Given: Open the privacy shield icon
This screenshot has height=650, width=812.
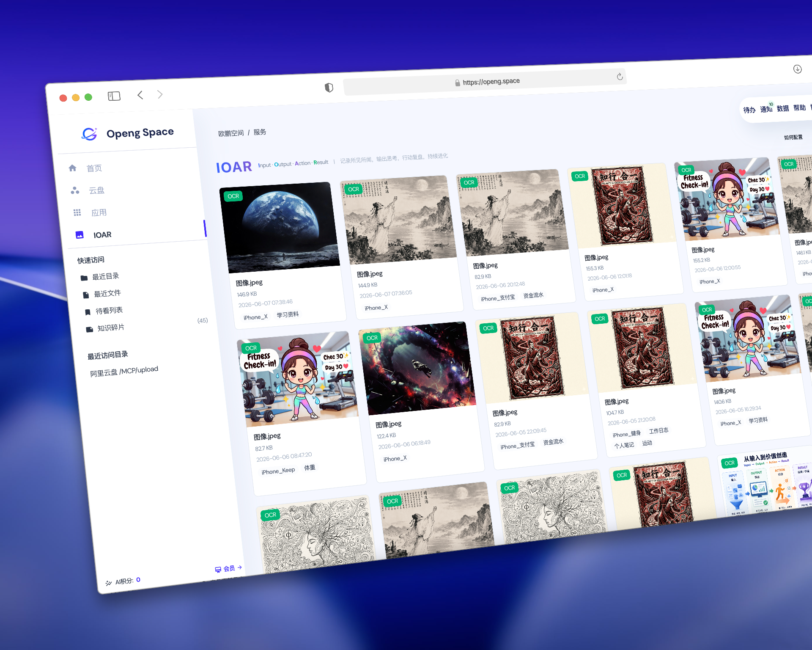Looking at the screenshot, I should (x=329, y=88).
